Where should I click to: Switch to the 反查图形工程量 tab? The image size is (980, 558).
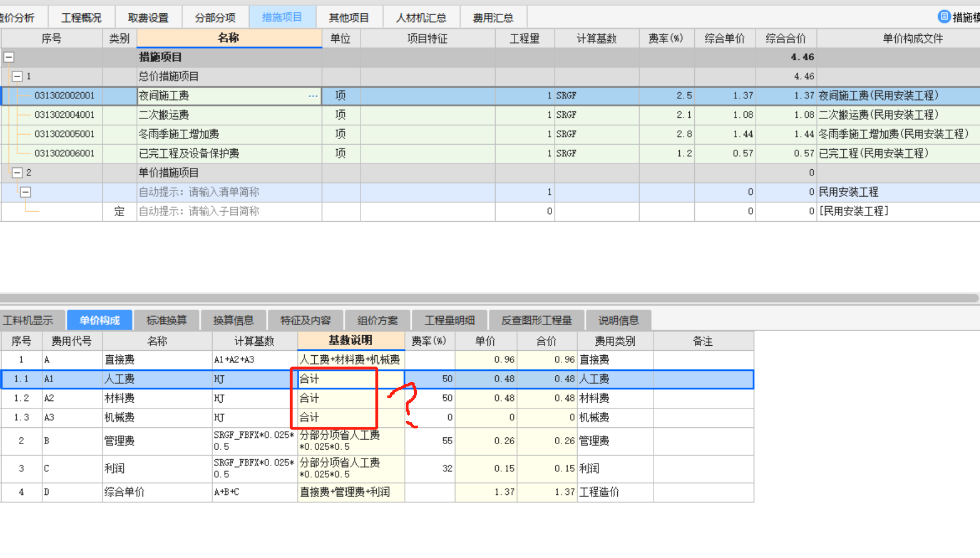(x=537, y=321)
